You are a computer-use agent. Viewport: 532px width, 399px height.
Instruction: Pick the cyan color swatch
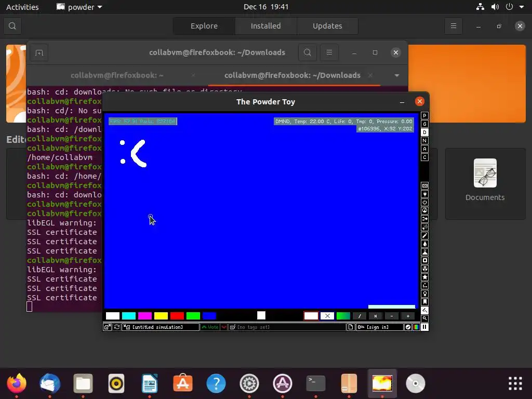[x=129, y=316]
